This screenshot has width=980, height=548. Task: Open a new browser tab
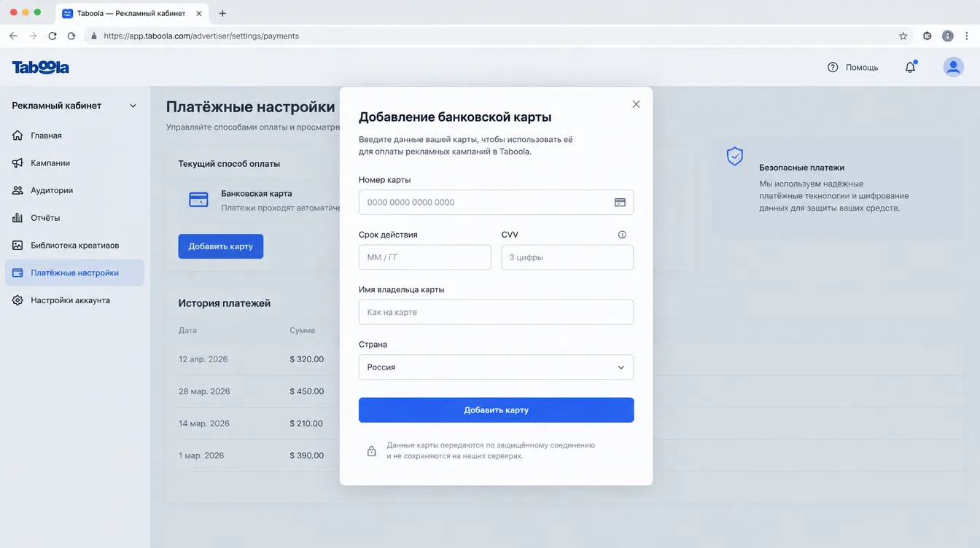[222, 13]
